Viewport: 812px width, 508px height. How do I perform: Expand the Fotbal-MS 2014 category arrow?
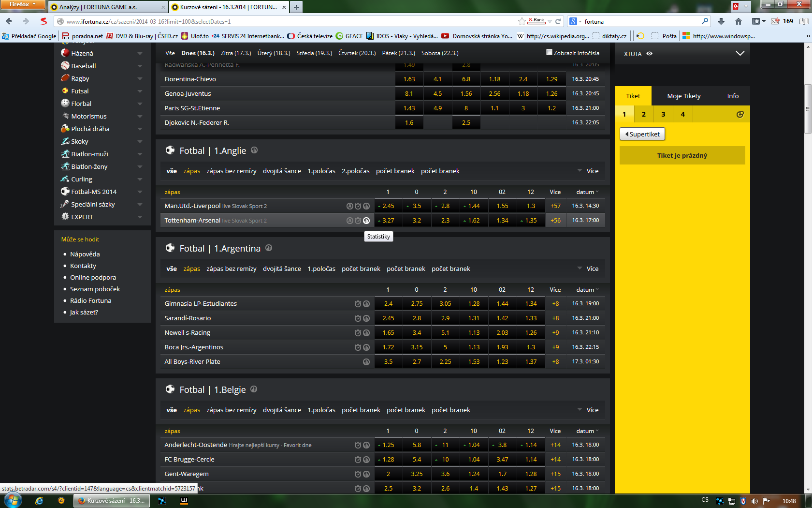tap(140, 192)
